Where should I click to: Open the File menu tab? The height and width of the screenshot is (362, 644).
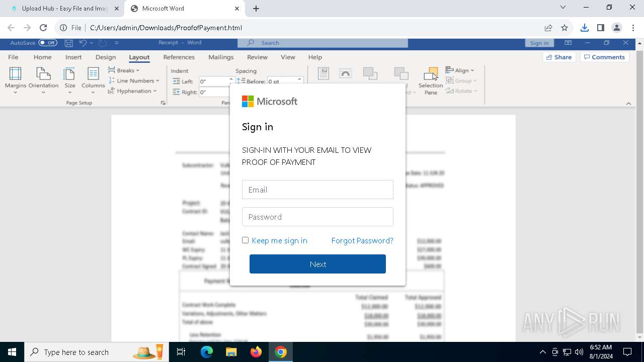click(13, 57)
